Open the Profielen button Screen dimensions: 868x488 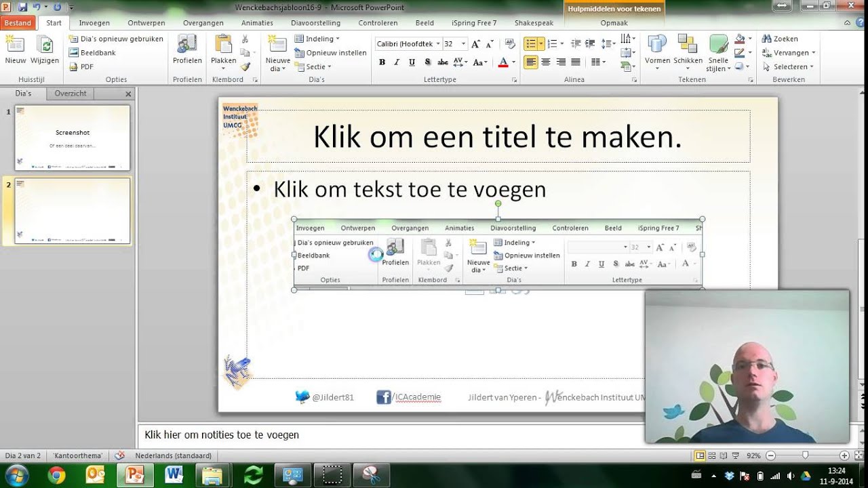(187, 49)
